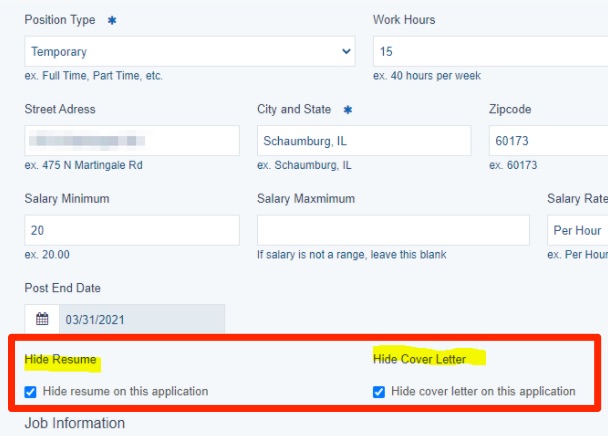This screenshot has width=608, height=436.
Task: Open the Position Type dropdown showing Temporary
Action: pyautogui.click(x=190, y=51)
